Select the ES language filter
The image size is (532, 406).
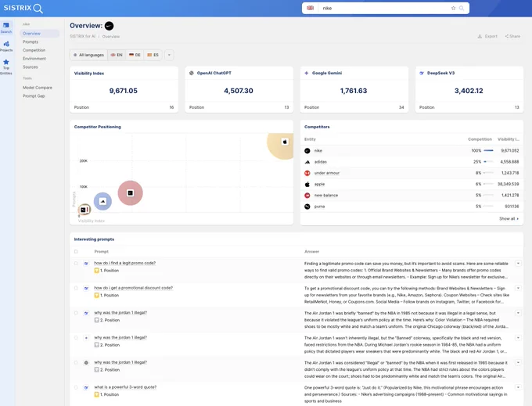[x=153, y=55]
